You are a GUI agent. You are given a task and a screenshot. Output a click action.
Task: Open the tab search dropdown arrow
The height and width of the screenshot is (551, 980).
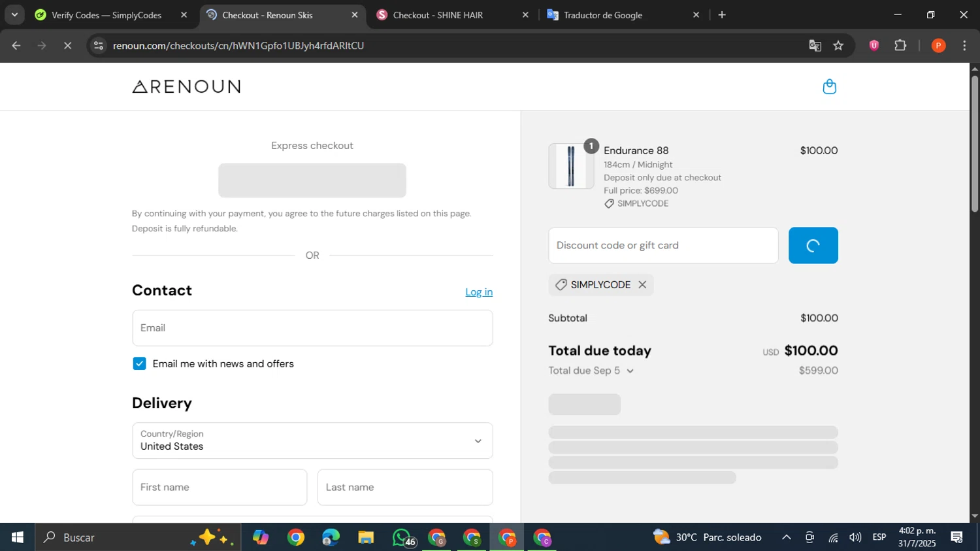pos(14,15)
